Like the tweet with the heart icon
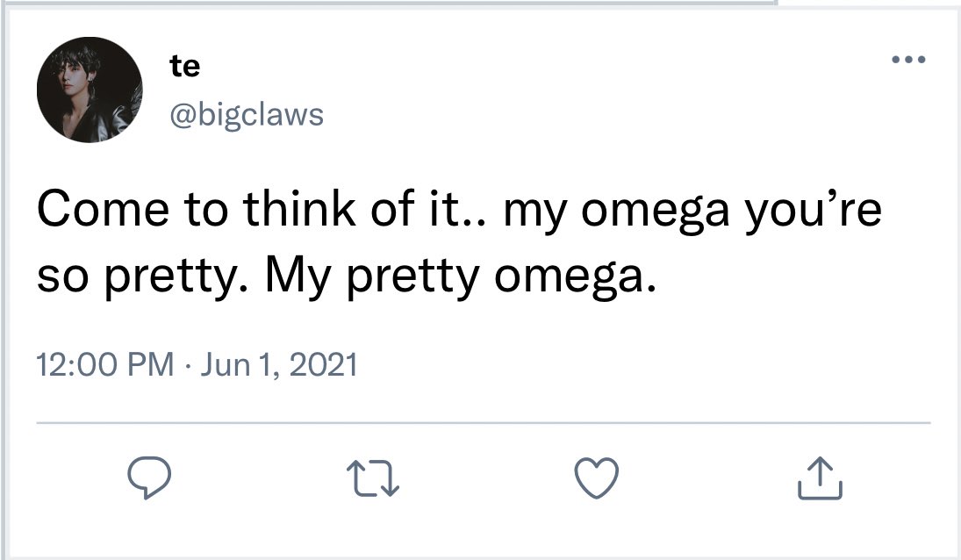Viewport: 961px width, 560px height. [597, 478]
